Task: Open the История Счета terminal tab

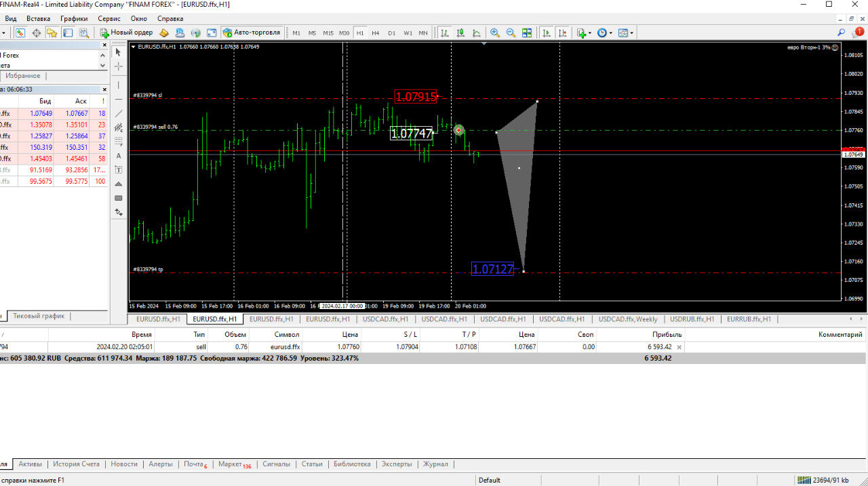Action: 76,464
